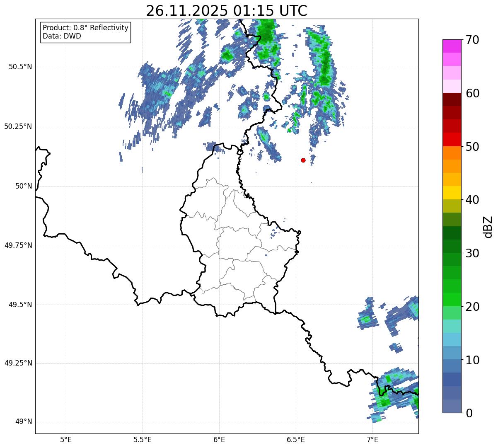Click the 7°E longitude tick label
The height and width of the screenshot is (448, 498).
coord(372,439)
